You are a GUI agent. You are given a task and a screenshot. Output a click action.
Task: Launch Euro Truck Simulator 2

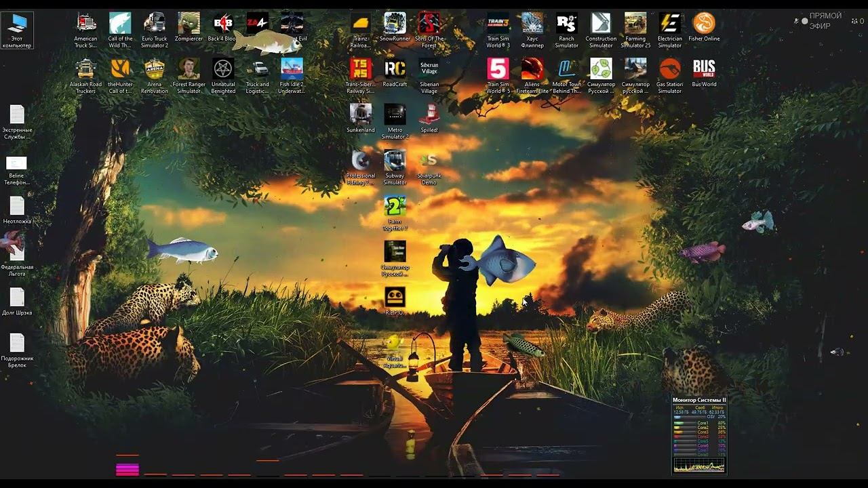[155, 30]
